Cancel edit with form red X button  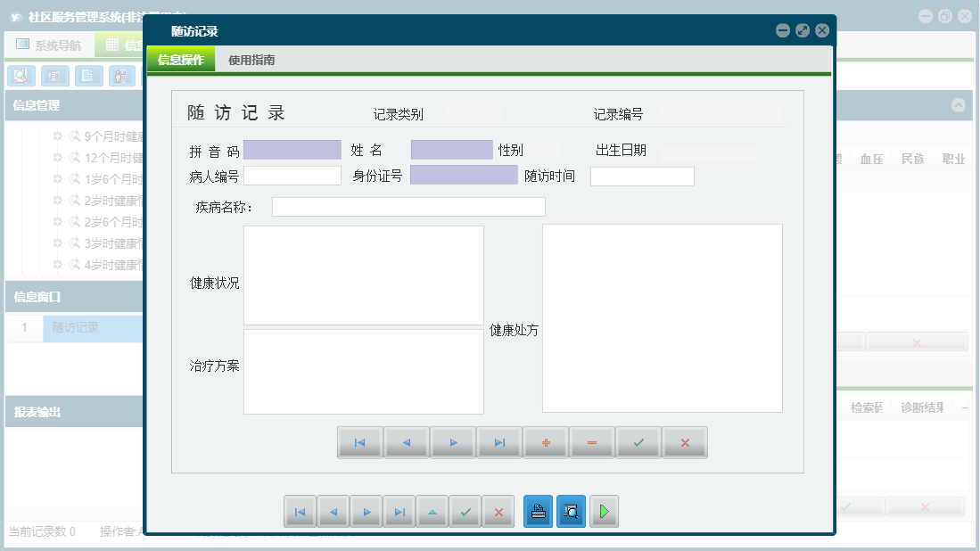pos(685,442)
